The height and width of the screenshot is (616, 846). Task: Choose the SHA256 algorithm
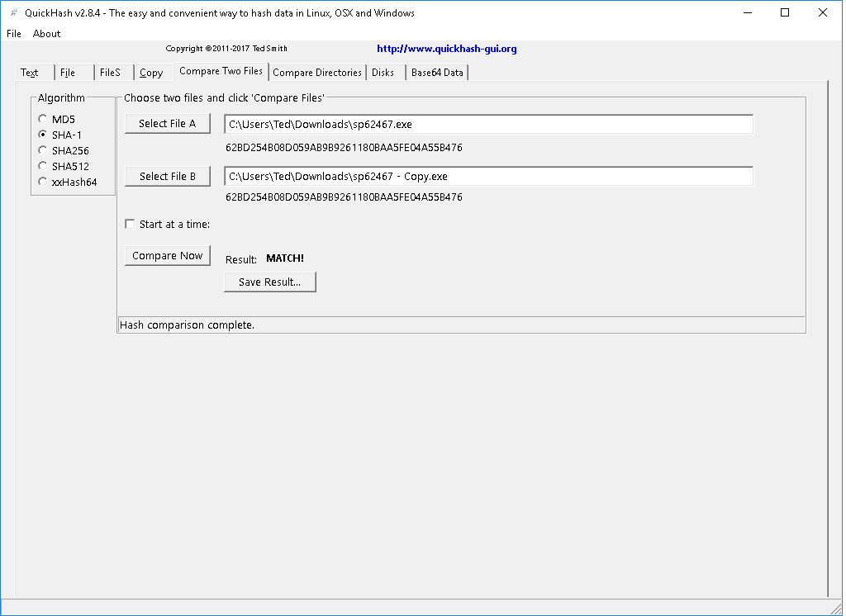click(x=42, y=149)
